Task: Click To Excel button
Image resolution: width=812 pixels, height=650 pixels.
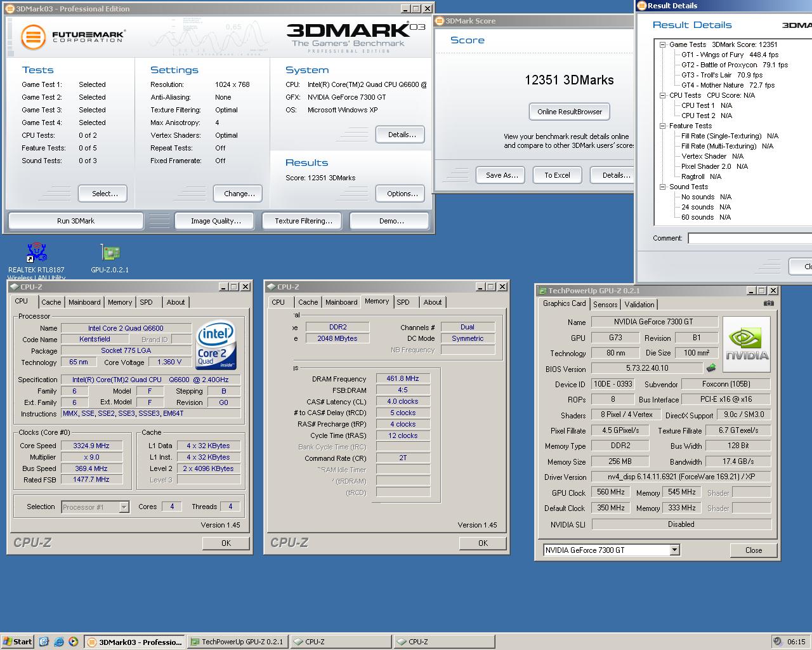Action: [x=557, y=175]
